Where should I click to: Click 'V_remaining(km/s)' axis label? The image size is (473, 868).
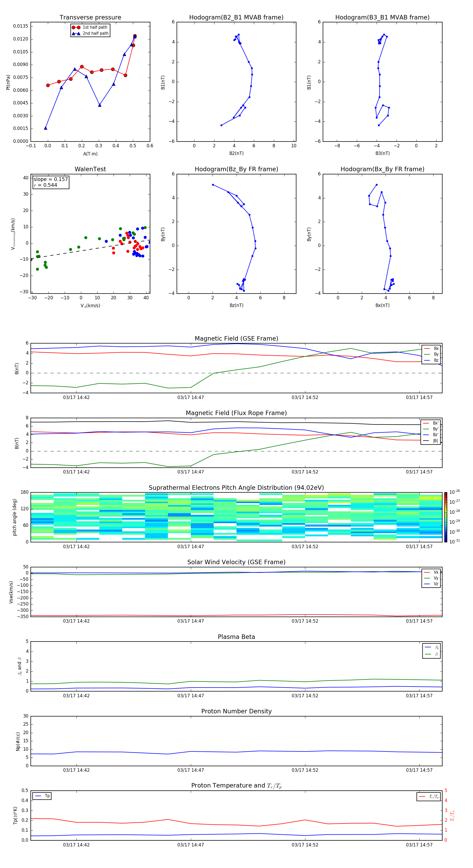13,234
